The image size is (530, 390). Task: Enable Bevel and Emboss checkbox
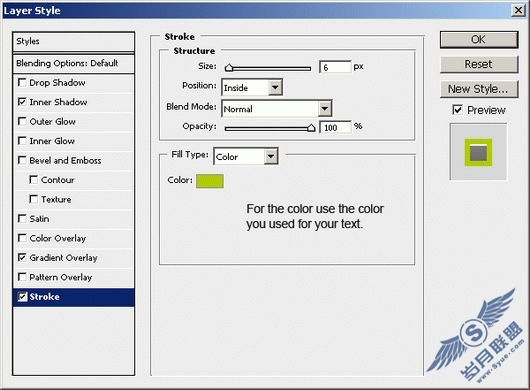(x=22, y=160)
